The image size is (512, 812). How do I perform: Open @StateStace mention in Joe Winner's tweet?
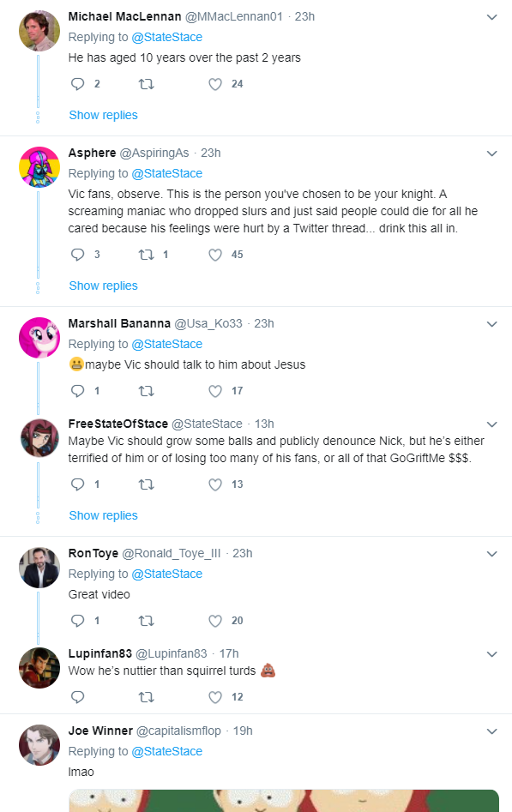[167, 751]
